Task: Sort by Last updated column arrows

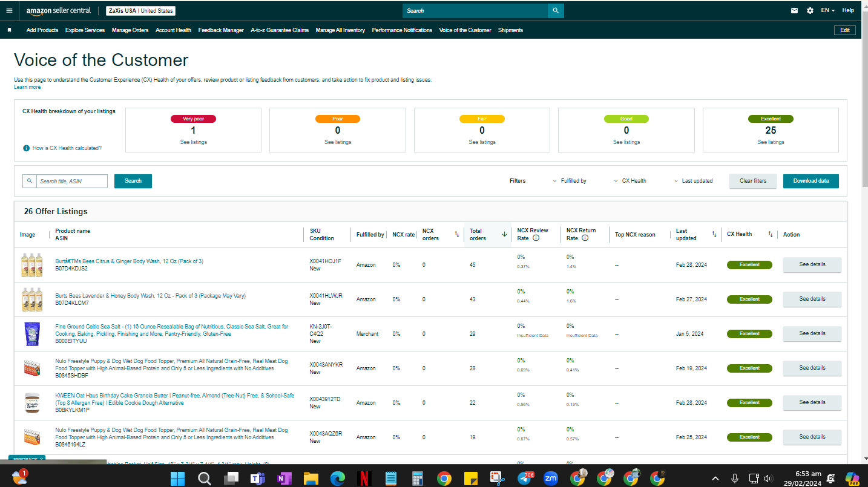Action: click(714, 234)
